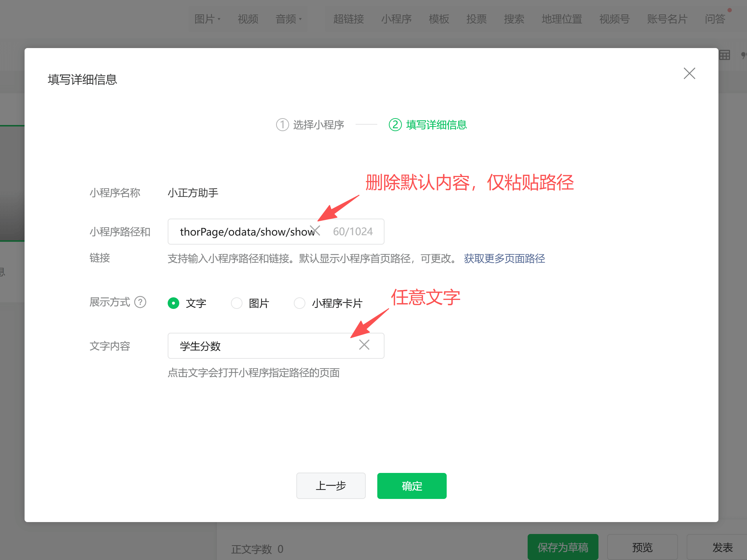Go back with the 上一步 button
This screenshot has height=560, width=747.
[x=331, y=486]
